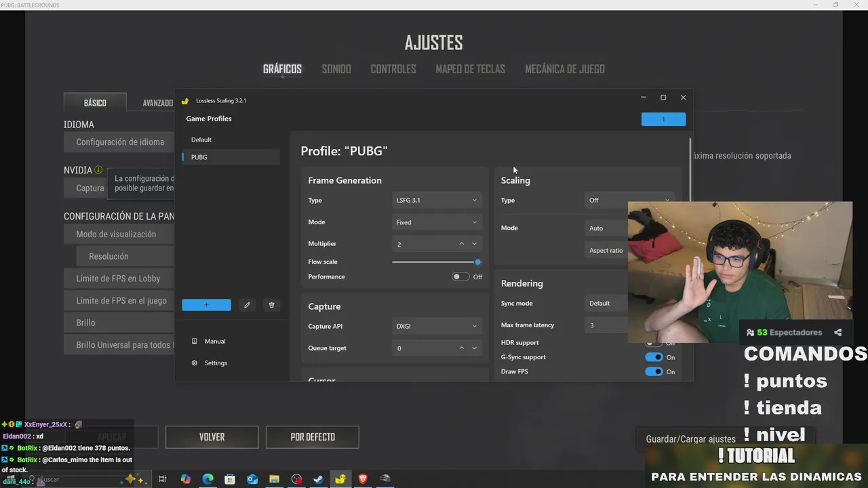Edit the selected profile with pencil icon

(x=247, y=305)
